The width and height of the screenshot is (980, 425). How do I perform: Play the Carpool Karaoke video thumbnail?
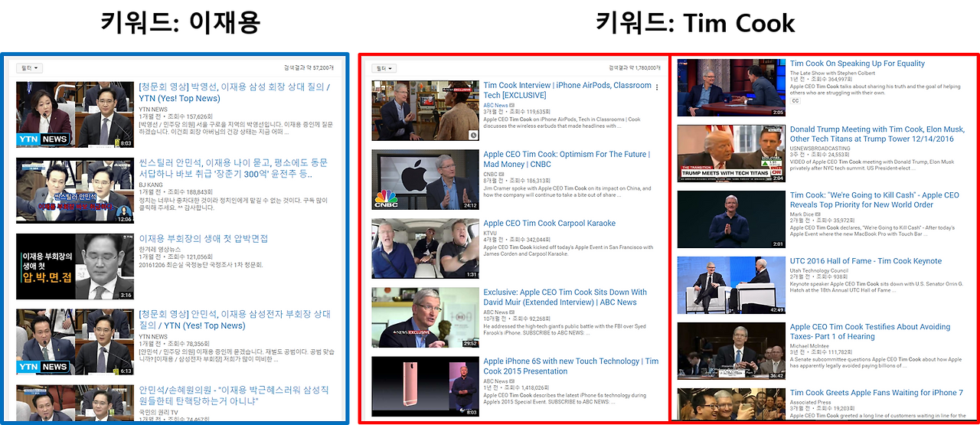(425, 248)
